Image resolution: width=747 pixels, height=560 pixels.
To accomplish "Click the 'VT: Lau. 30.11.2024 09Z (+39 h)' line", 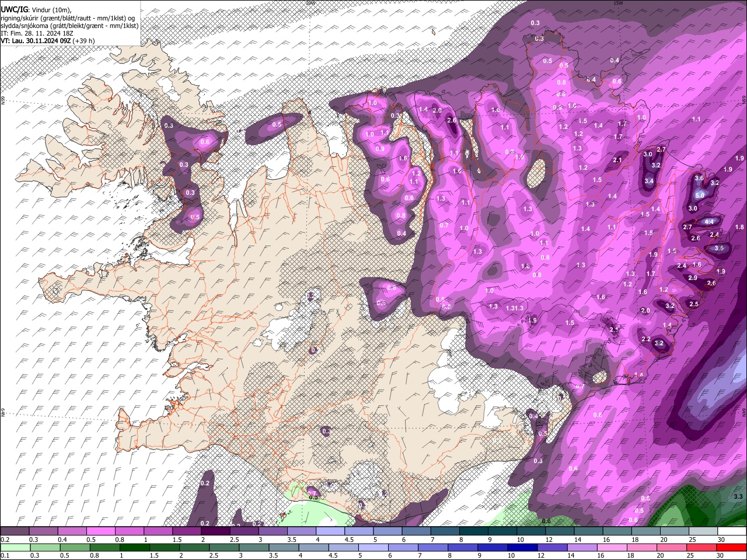I will (x=47, y=41).
